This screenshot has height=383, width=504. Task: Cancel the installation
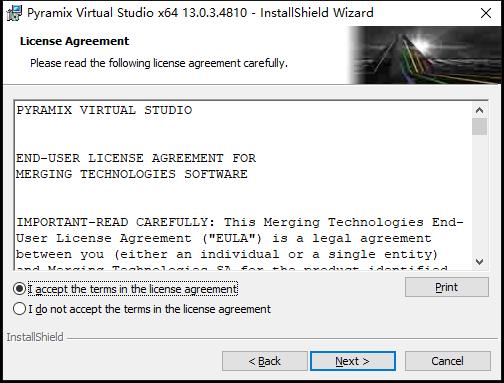pos(448,361)
